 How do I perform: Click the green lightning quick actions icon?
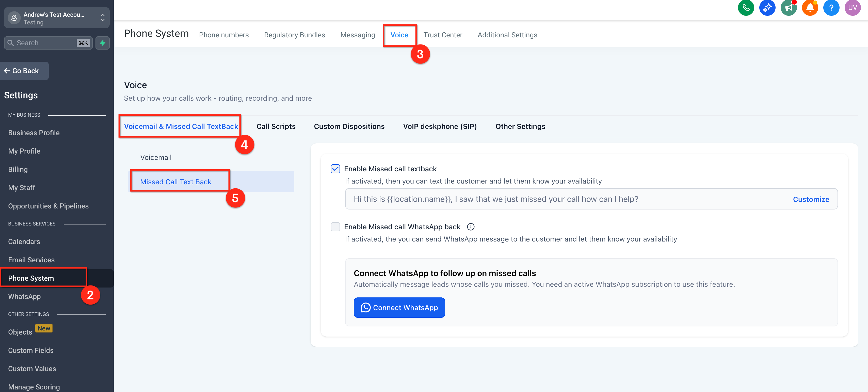coord(102,43)
